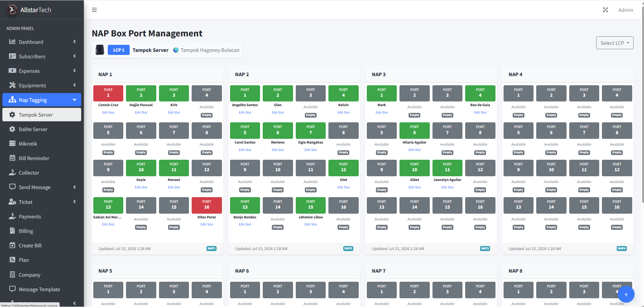This screenshot has width=644, height=307.
Task: Go to the Billing menu item
Action: pyautogui.click(x=42, y=231)
